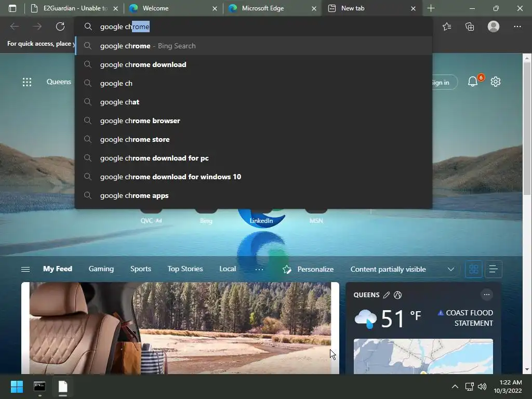This screenshot has height=399, width=532.
Task: Close the New tab tab
Action: 413,8
